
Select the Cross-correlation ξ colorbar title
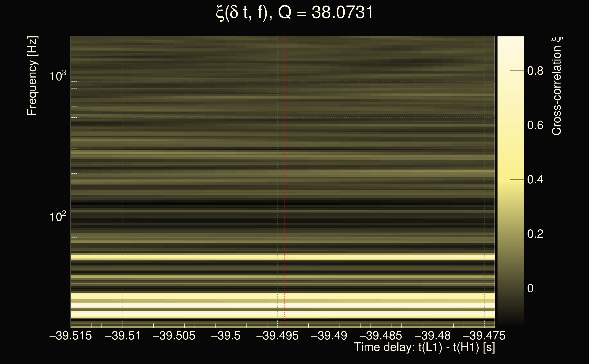tap(556, 86)
